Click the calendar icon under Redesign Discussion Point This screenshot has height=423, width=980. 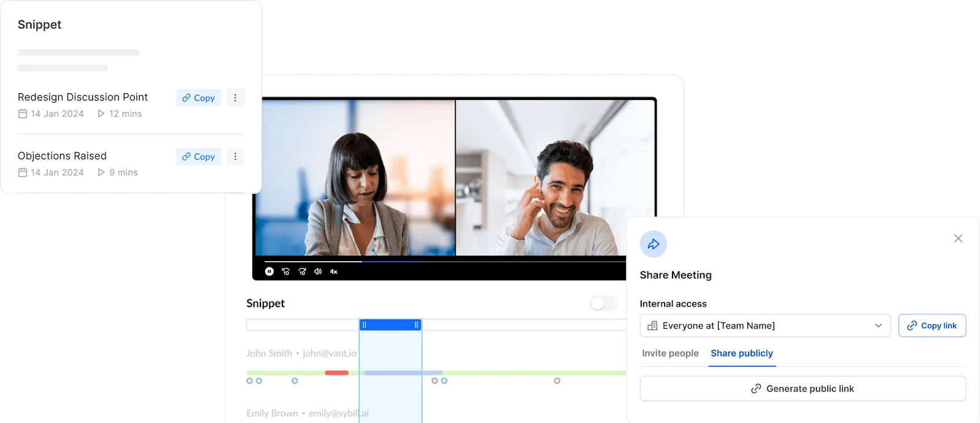(23, 114)
